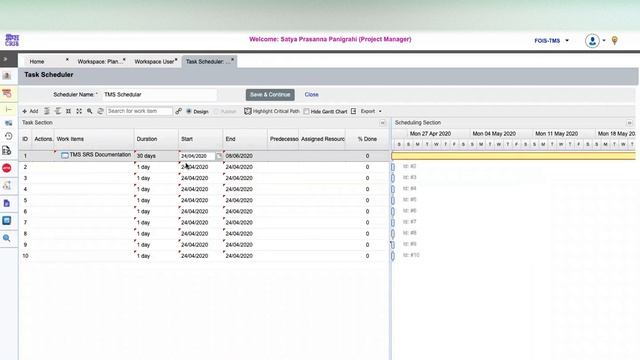
Task: Open the user account dropdown arrow
Action: click(x=604, y=40)
